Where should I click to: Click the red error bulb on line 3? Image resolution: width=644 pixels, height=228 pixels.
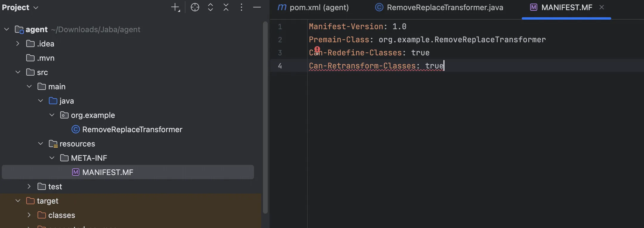click(x=317, y=49)
